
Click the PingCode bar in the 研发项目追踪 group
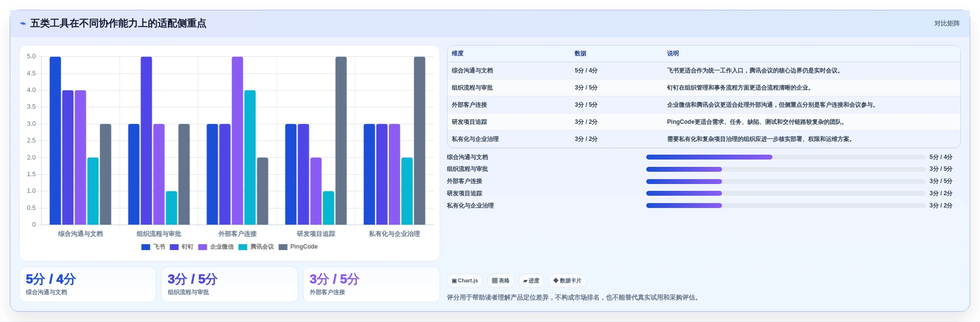(341, 141)
